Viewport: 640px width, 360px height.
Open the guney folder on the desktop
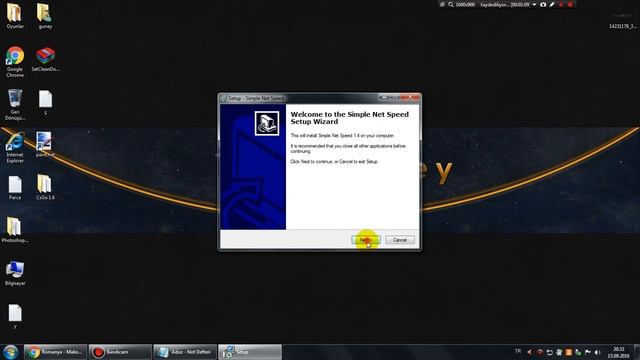pyautogui.click(x=45, y=16)
